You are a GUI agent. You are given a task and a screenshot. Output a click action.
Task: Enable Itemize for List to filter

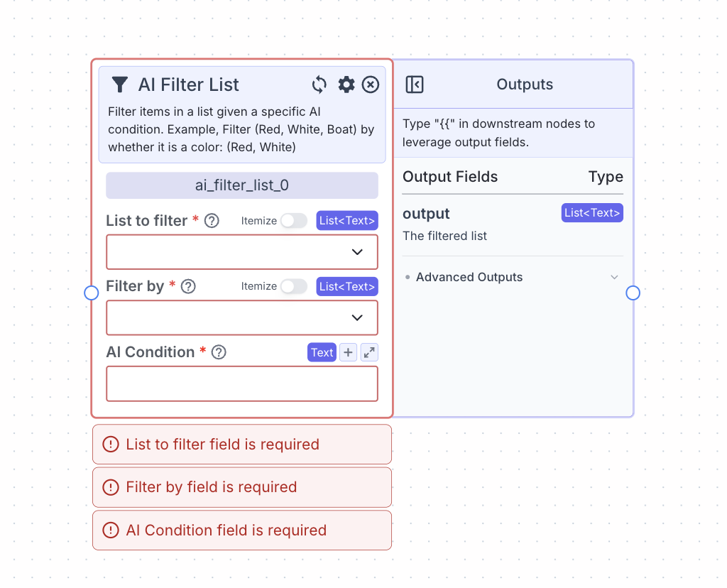pyautogui.click(x=294, y=221)
